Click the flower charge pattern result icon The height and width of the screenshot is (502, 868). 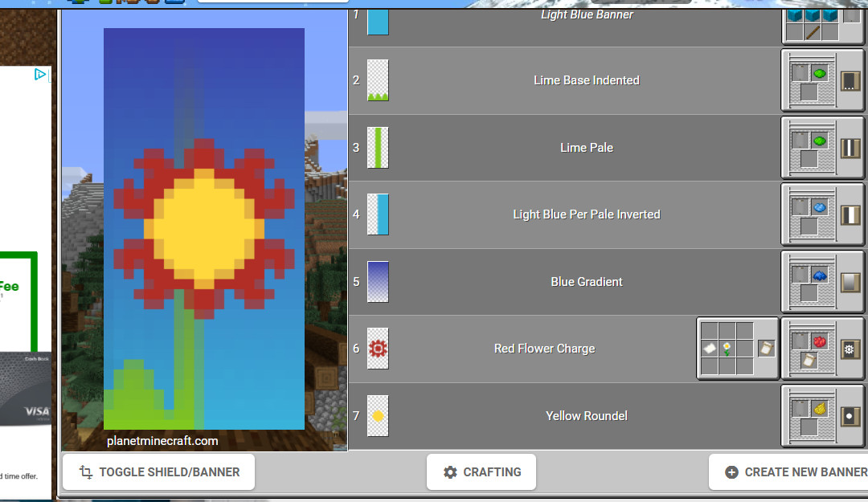click(x=850, y=349)
